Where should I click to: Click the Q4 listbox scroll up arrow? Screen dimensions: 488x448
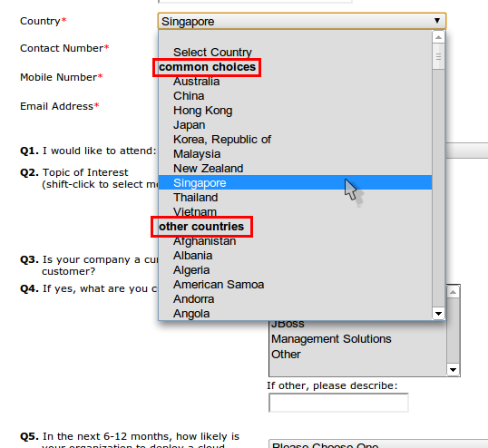454,292
